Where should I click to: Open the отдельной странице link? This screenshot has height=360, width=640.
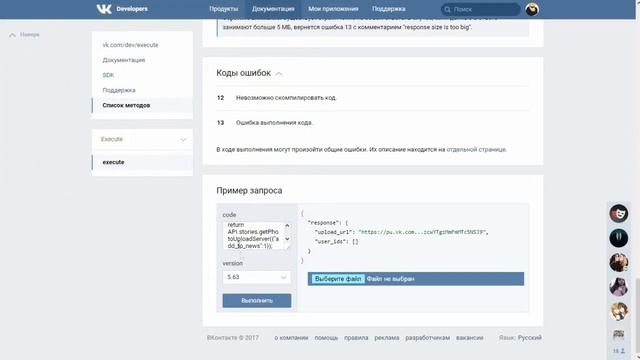click(x=476, y=149)
